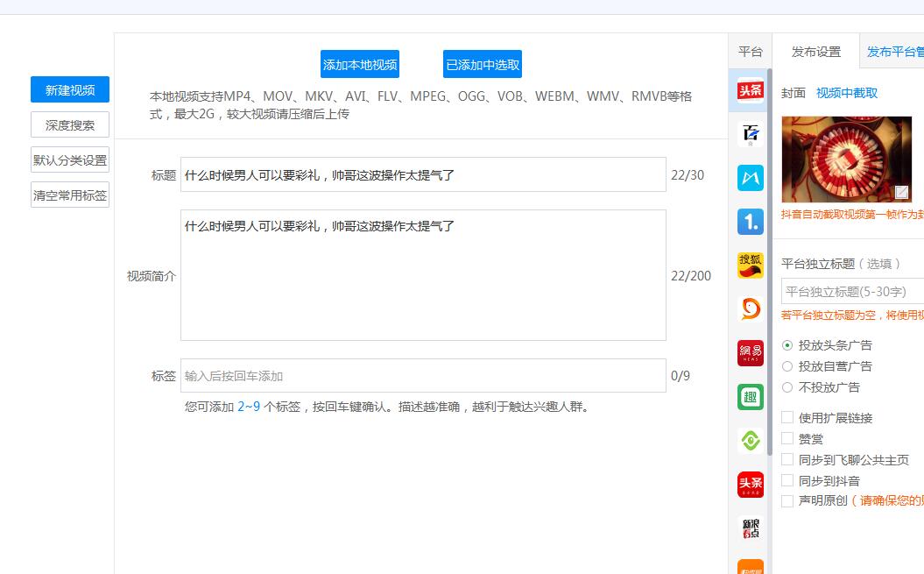This screenshot has height=574, width=924.
Task: Choose the 不投放广告 radio option
Action: point(787,387)
